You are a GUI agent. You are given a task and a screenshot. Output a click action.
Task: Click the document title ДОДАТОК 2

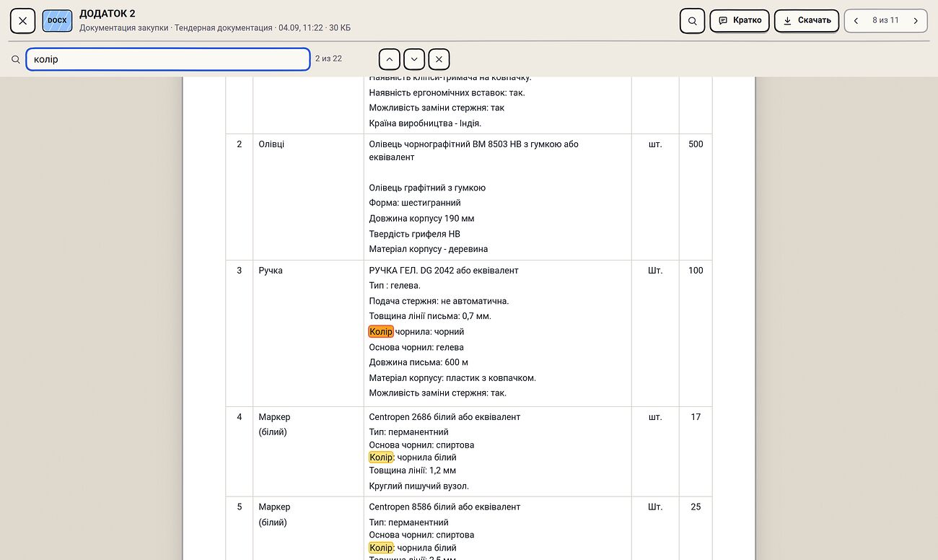click(x=108, y=14)
